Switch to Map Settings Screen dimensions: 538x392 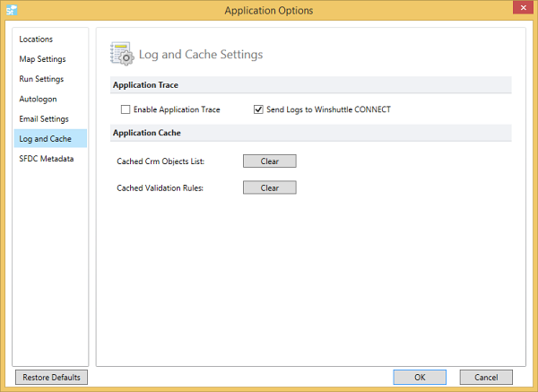(50, 59)
